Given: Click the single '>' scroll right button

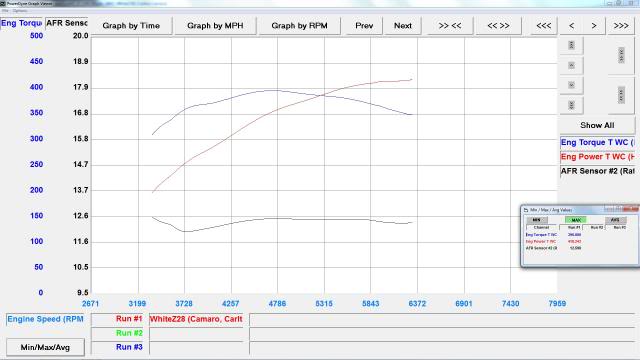Looking at the screenshot, I should [x=594, y=26].
